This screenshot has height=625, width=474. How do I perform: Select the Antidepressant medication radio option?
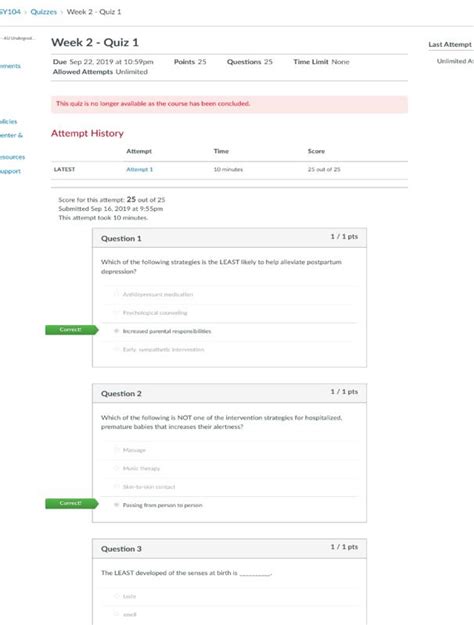(x=116, y=294)
